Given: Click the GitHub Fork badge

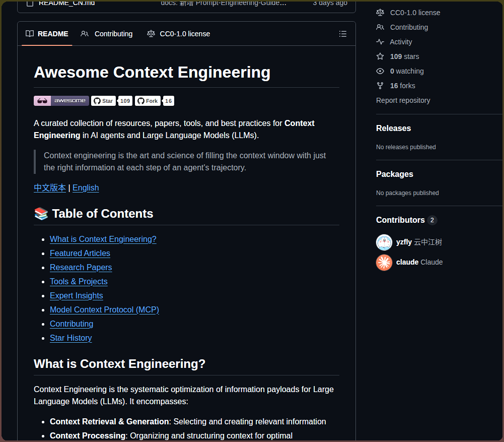Looking at the screenshot, I should click(148, 101).
